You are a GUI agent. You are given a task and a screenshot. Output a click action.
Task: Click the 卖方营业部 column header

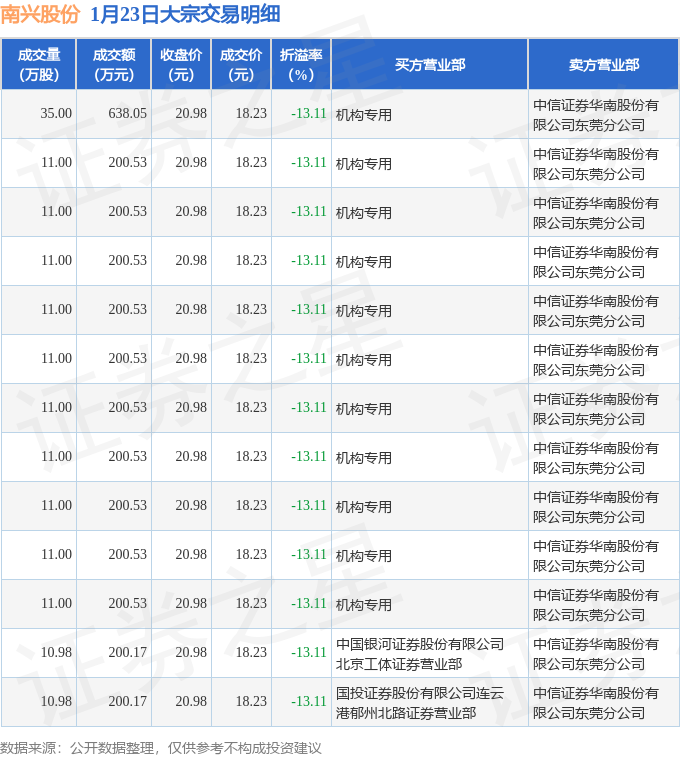tap(603, 64)
